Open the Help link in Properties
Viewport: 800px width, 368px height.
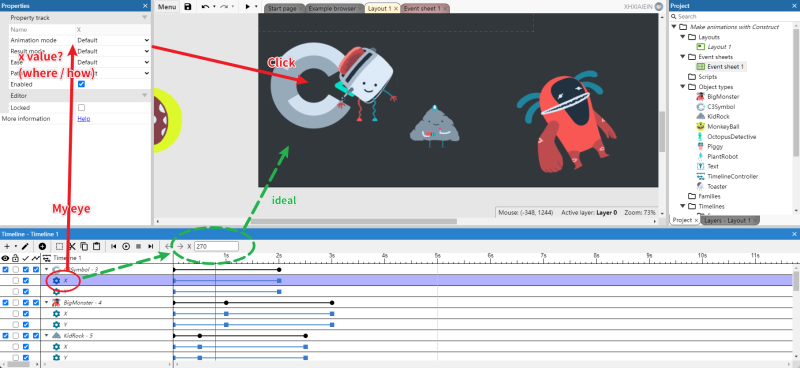pyautogui.click(x=84, y=119)
